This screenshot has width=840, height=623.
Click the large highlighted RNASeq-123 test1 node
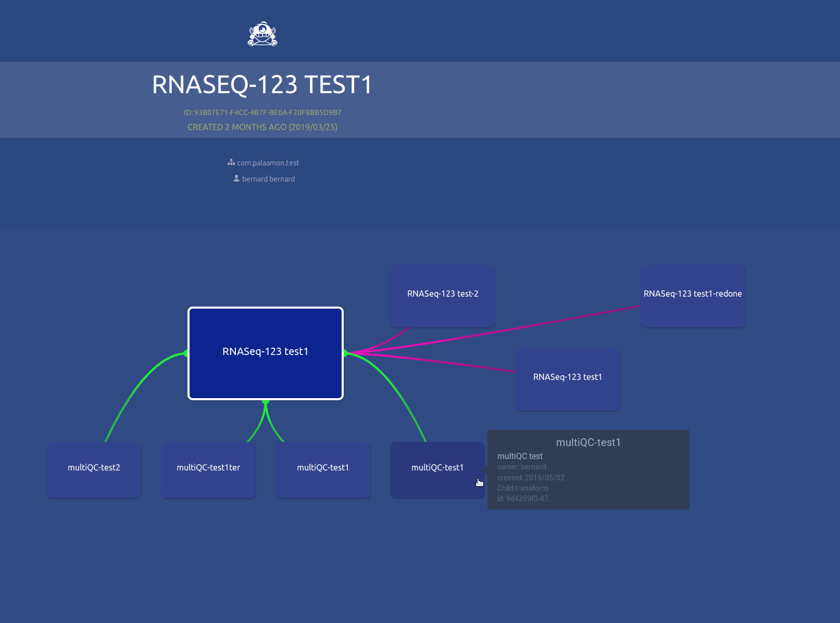coord(265,353)
